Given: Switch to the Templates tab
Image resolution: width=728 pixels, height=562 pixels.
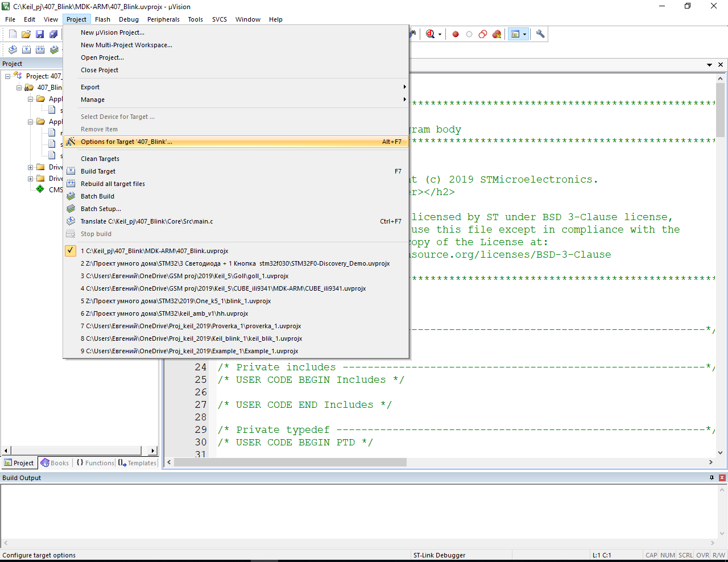Looking at the screenshot, I should [137, 463].
